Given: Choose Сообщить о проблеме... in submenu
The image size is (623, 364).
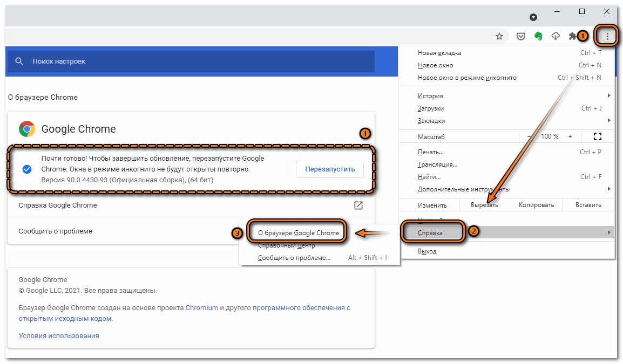Looking at the screenshot, I should pyautogui.click(x=319, y=258).
